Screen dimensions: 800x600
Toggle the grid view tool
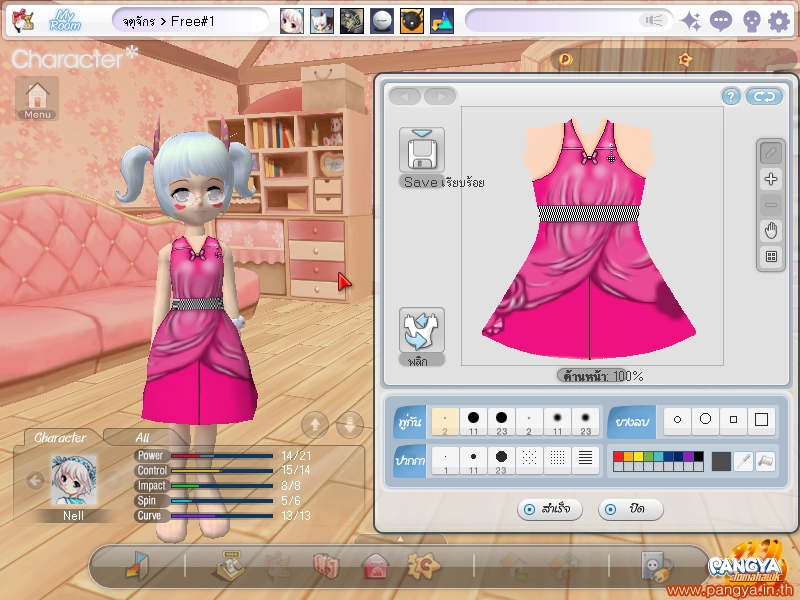[771, 257]
